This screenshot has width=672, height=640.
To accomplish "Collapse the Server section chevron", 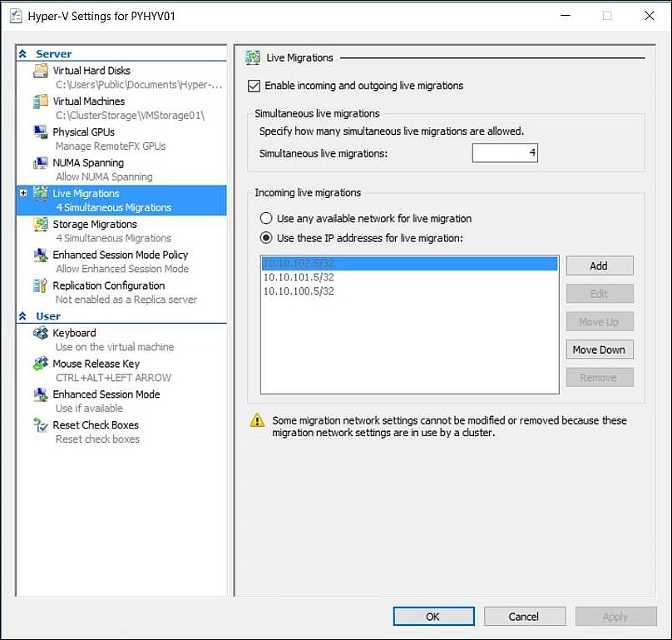I will [x=23, y=54].
